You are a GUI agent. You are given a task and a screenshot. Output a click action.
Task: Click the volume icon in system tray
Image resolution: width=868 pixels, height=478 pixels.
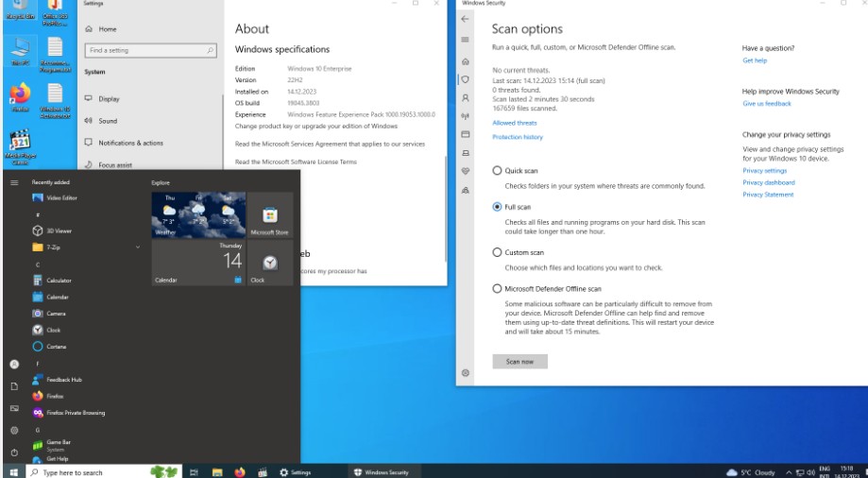[x=810, y=472]
